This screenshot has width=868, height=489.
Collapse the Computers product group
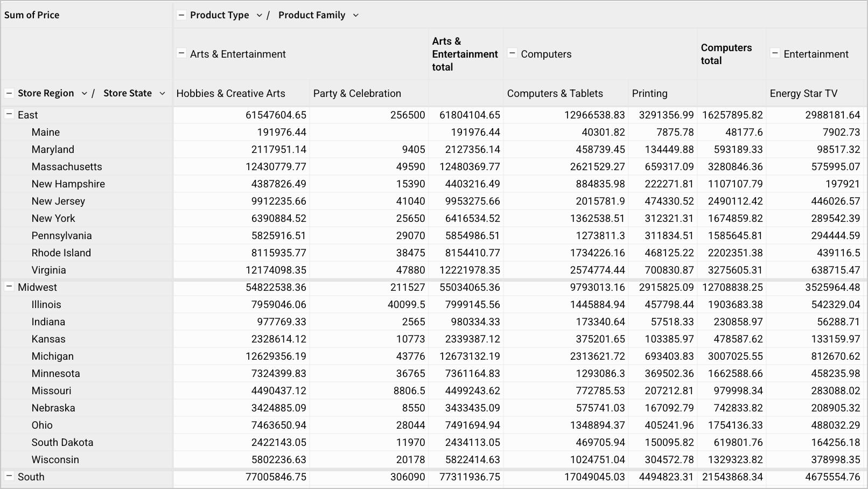(512, 54)
